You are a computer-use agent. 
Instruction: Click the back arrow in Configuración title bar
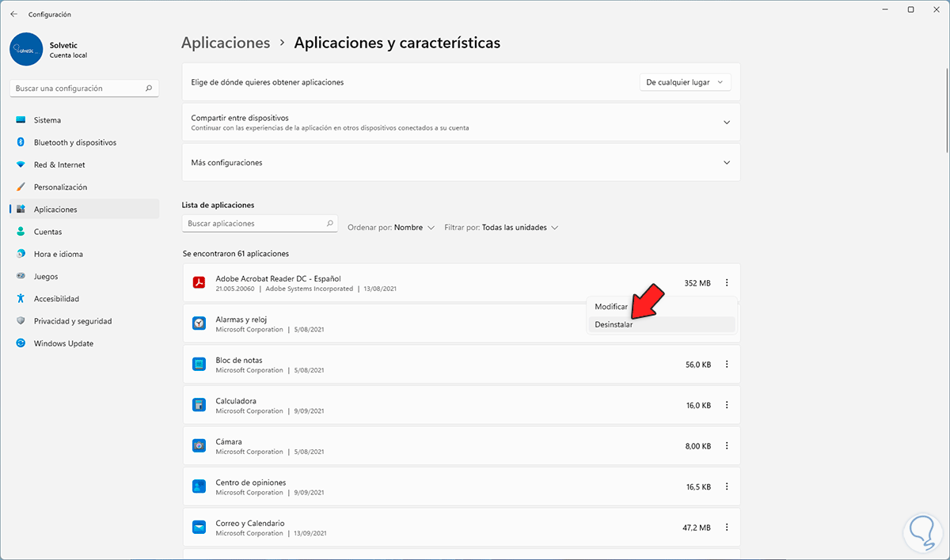13,14
